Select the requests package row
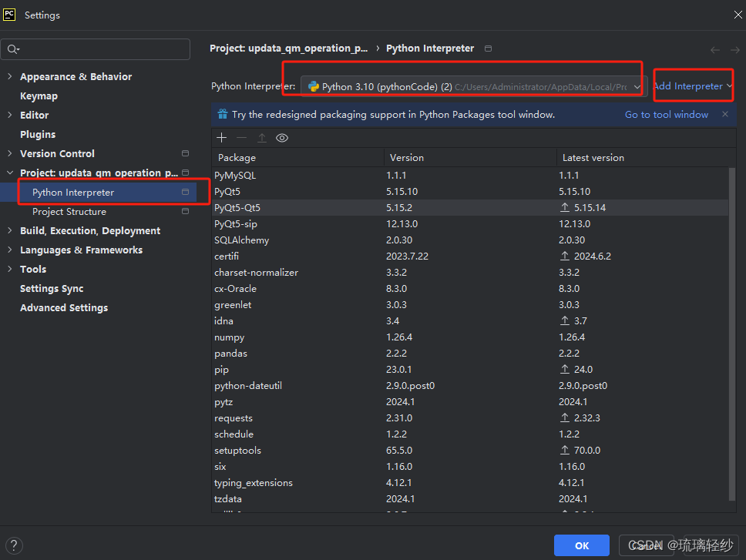This screenshot has width=746, height=560. click(x=470, y=417)
